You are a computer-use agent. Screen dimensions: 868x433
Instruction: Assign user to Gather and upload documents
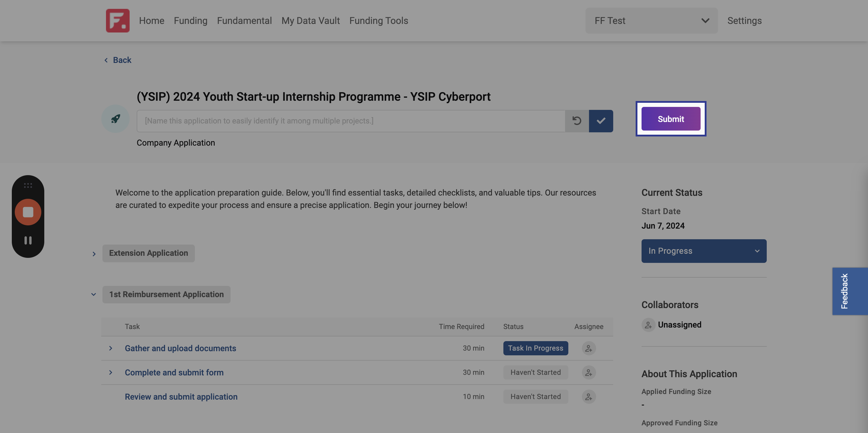(589, 348)
